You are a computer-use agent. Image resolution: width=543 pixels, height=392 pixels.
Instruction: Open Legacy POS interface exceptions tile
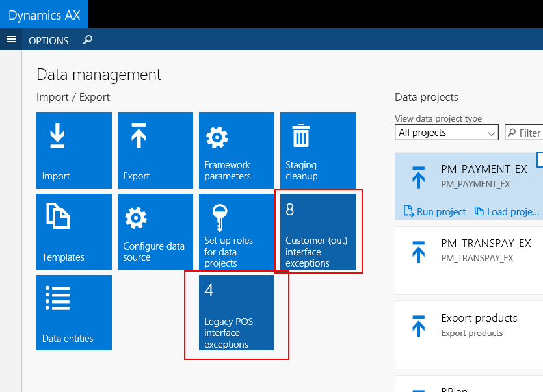tap(237, 313)
